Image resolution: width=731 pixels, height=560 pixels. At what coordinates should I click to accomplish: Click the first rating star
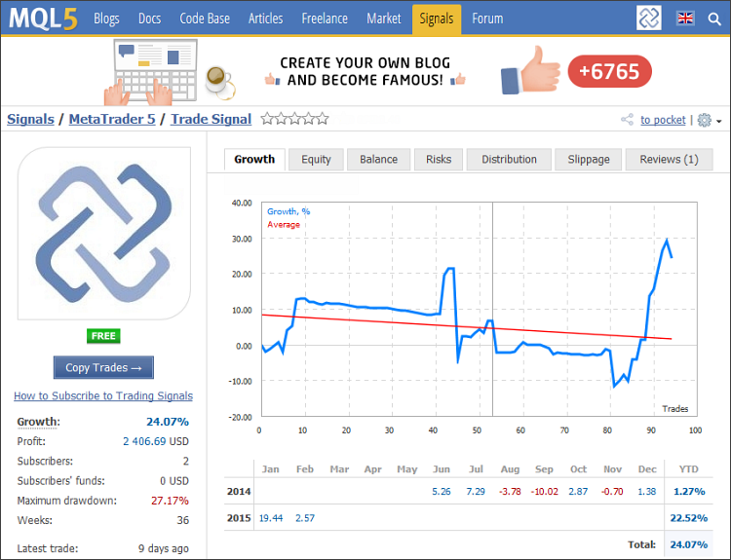point(267,119)
